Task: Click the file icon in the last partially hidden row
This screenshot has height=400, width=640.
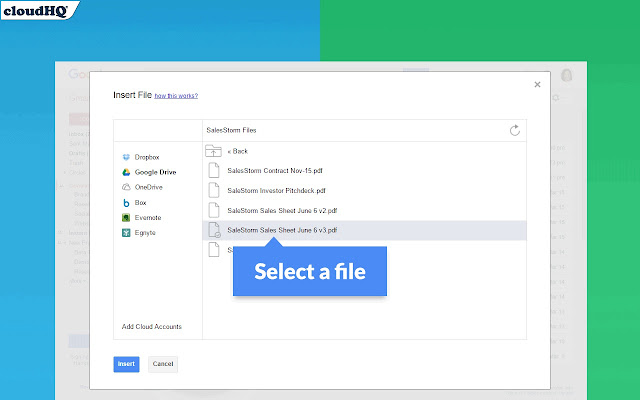Action: 214,249
